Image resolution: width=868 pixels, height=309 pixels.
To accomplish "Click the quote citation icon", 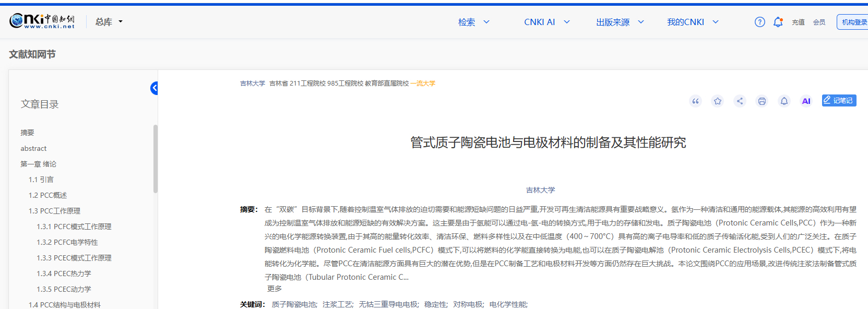I will point(695,101).
